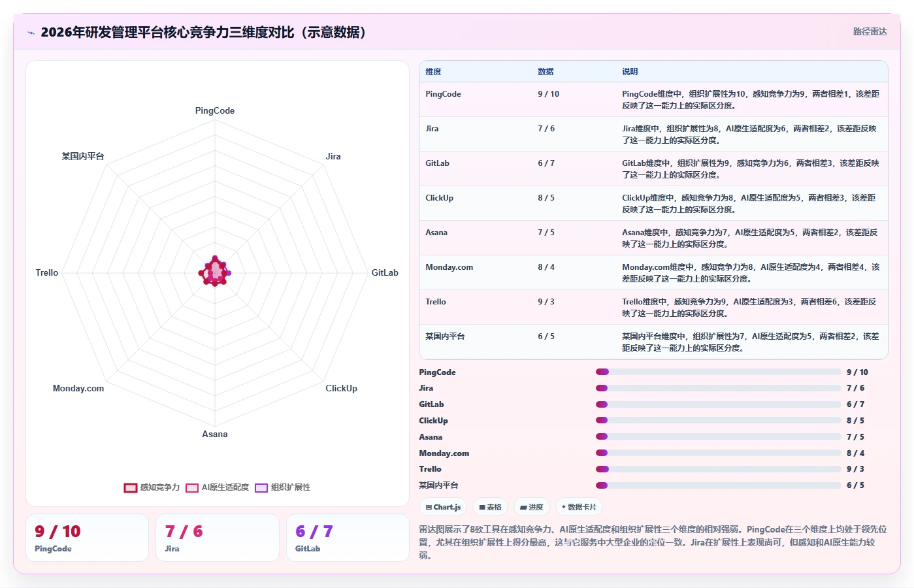Viewport: 914px width, 588px height.
Task: Click the 说明 column header
Action: pos(630,72)
